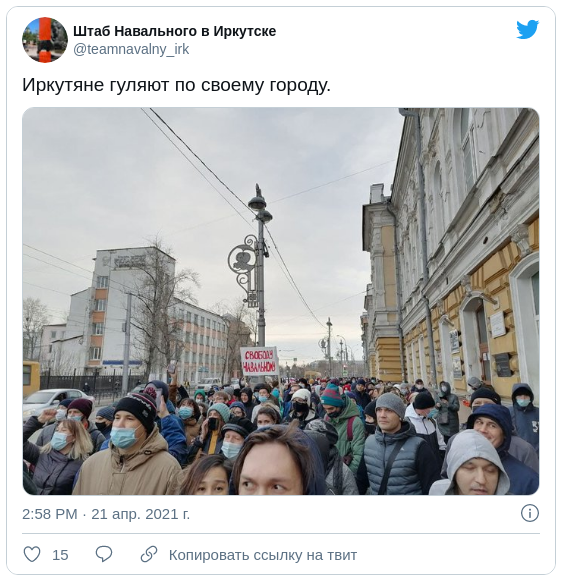Open the Twitter info circle icon

coord(529,513)
